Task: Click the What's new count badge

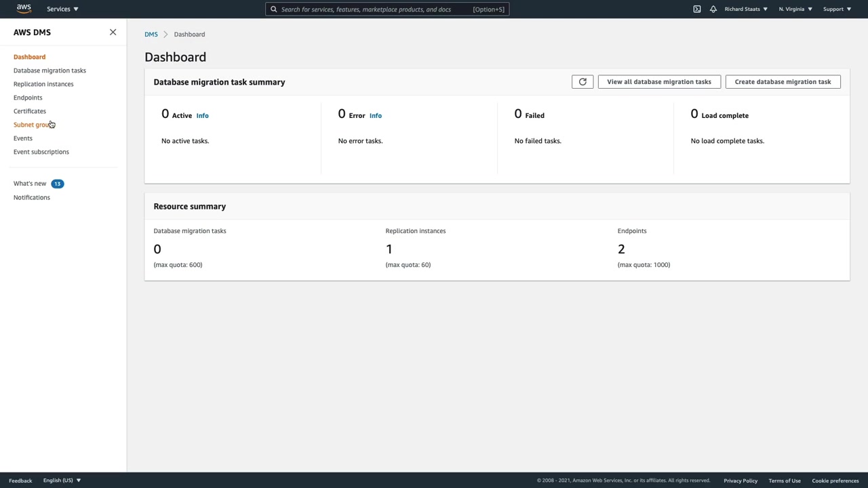Action: [x=58, y=184]
